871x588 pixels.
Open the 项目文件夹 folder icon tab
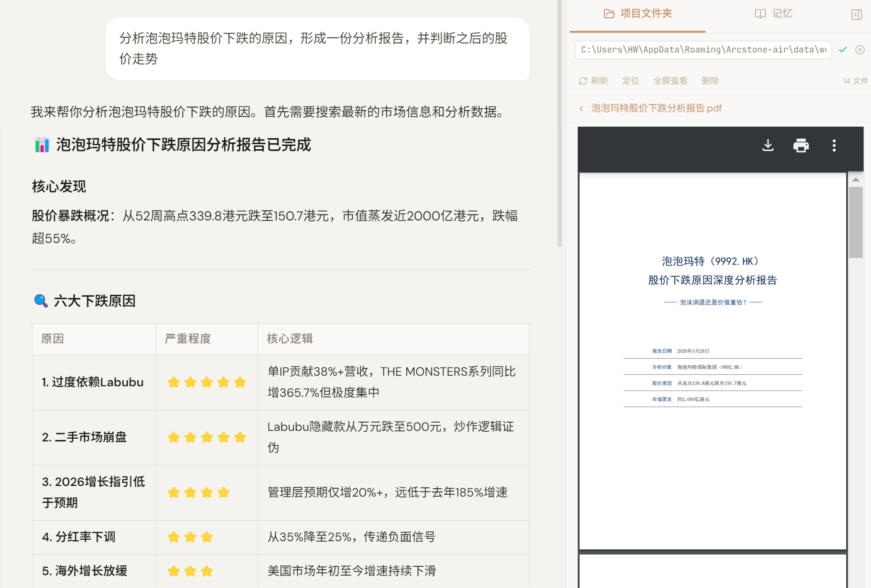click(610, 13)
